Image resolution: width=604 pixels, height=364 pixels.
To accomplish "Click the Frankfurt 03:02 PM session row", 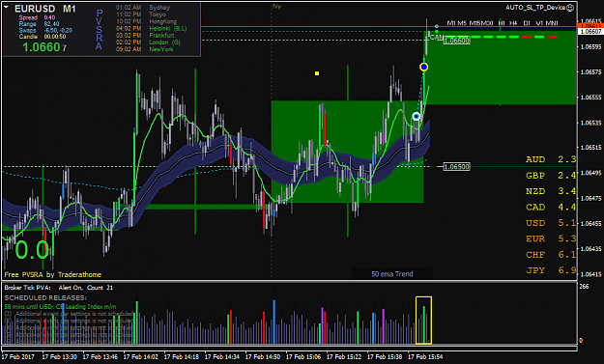I will click(x=145, y=36).
